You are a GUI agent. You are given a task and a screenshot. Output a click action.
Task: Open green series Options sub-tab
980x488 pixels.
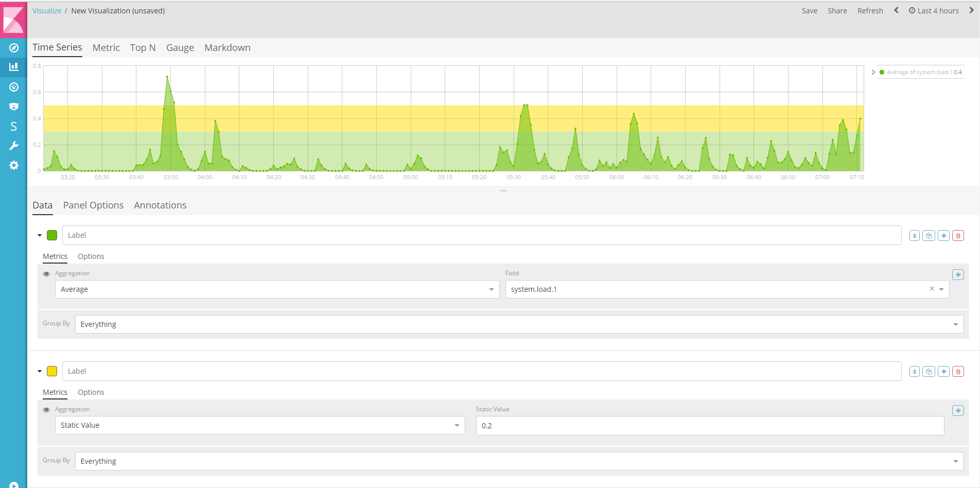(91, 256)
